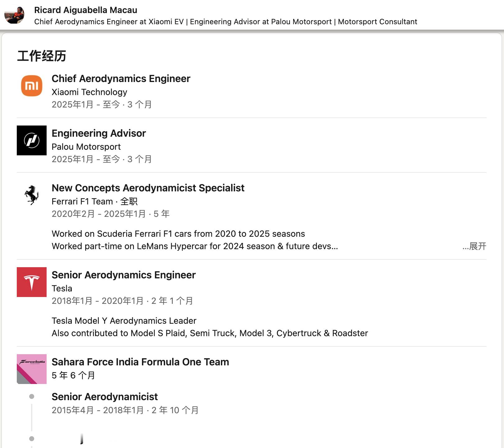Select the Ferrari F1 Team · 全职 line

(94, 201)
